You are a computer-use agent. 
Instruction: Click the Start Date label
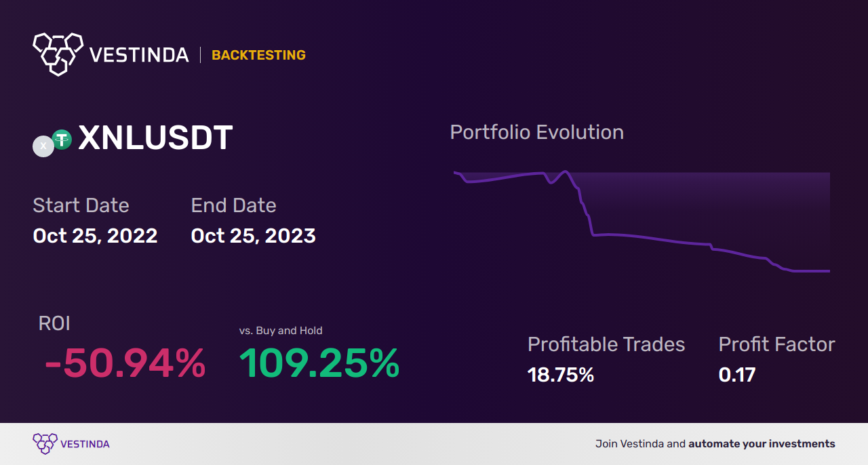click(x=81, y=205)
